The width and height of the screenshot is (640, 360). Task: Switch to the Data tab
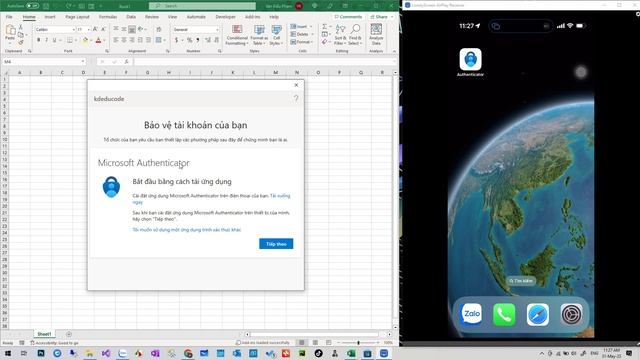coord(131,17)
